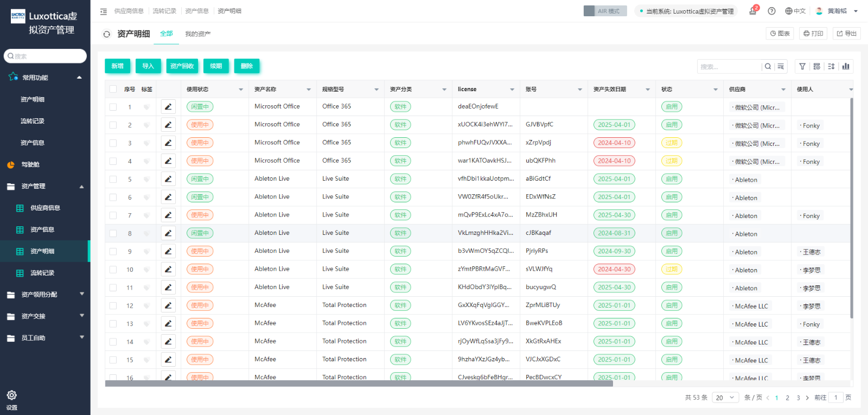Click the 图表 chart button
Image resolution: width=868 pixels, height=415 pixels.
pos(780,34)
